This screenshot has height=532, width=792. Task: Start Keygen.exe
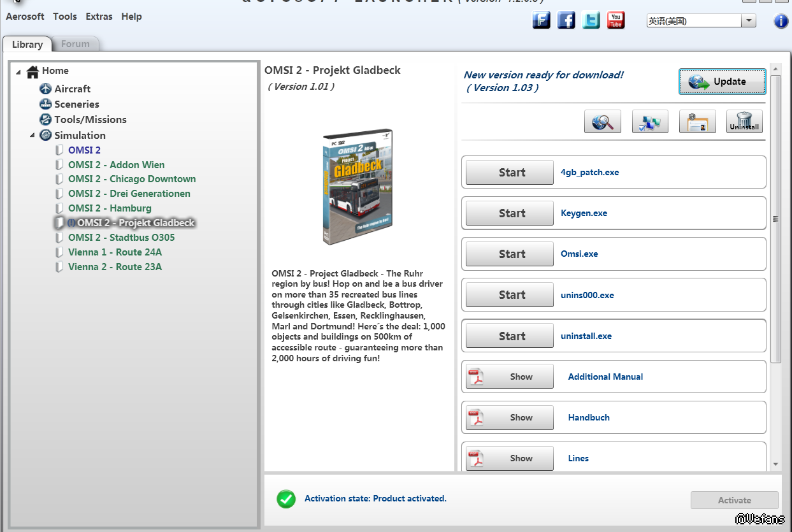[x=510, y=213]
